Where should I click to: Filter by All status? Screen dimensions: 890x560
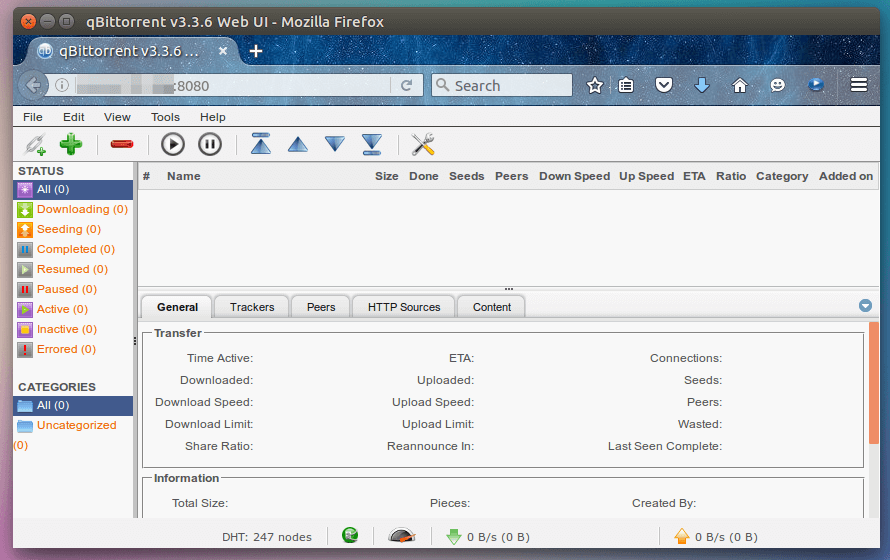click(x=74, y=190)
